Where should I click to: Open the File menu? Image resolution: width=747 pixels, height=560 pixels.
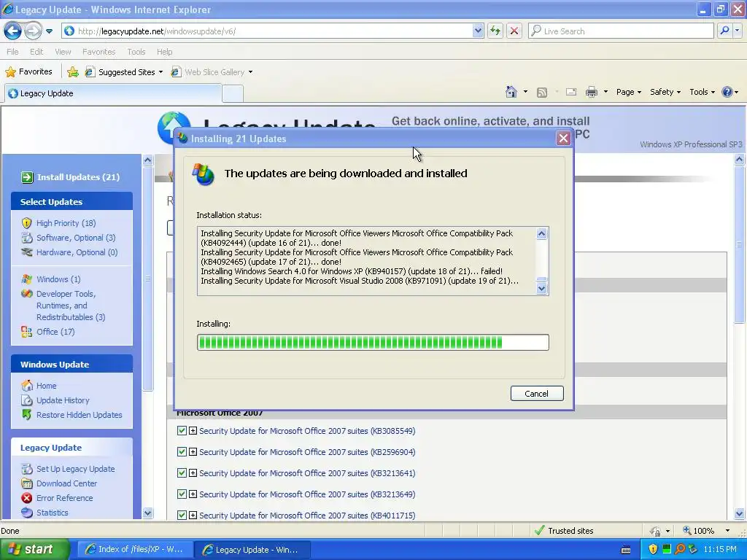point(12,52)
